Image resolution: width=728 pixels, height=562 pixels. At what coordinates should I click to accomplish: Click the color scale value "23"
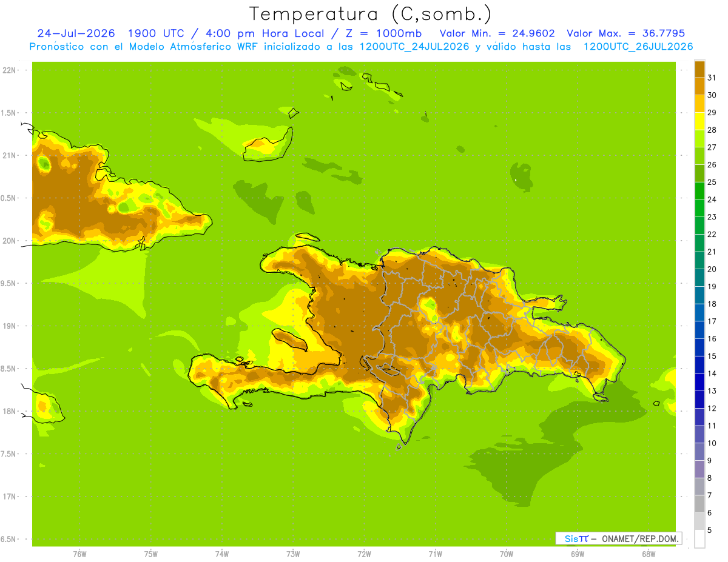pyautogui.click(x=712, y=217)
